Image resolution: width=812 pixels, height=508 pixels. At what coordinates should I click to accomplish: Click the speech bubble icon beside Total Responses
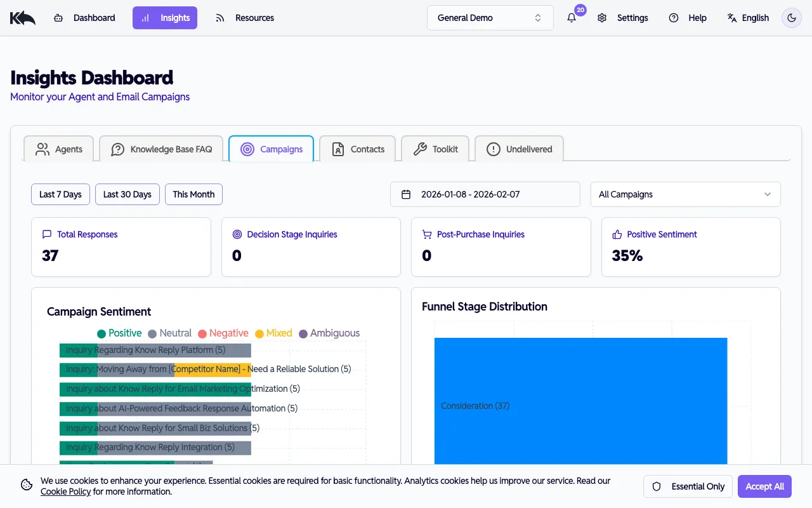[x=46, y=234]
